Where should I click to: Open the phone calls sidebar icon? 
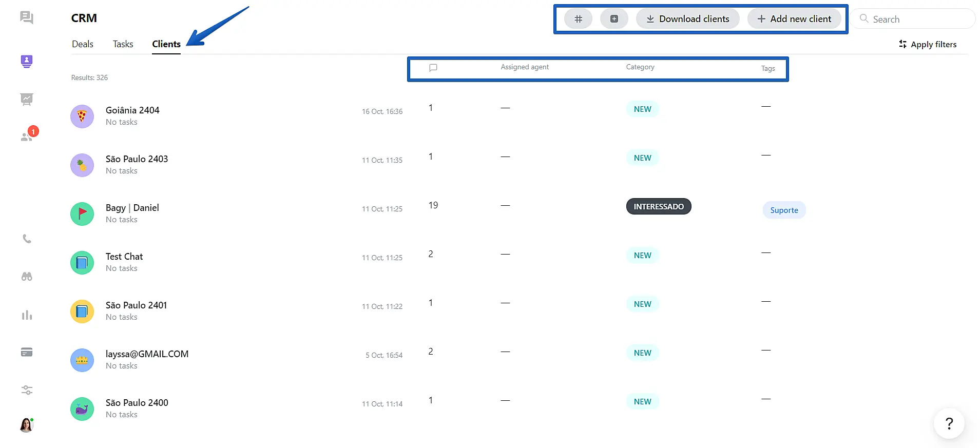(x=27, y=239)
